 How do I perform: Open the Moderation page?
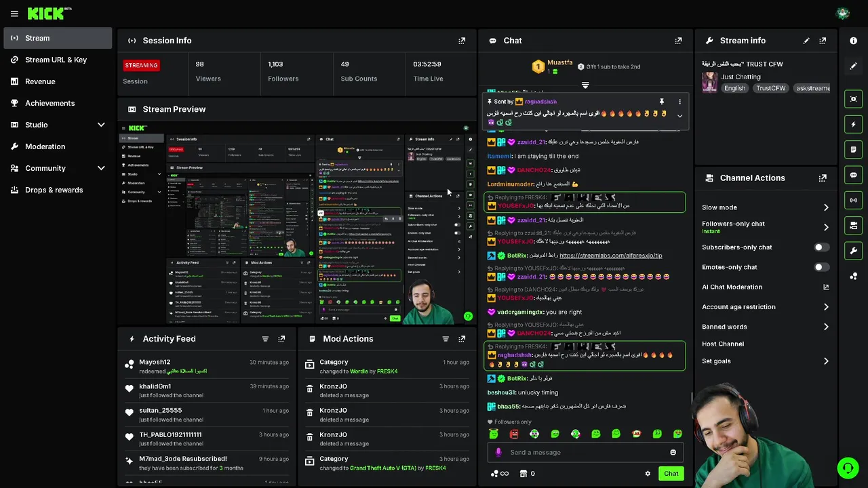[58, 146]
